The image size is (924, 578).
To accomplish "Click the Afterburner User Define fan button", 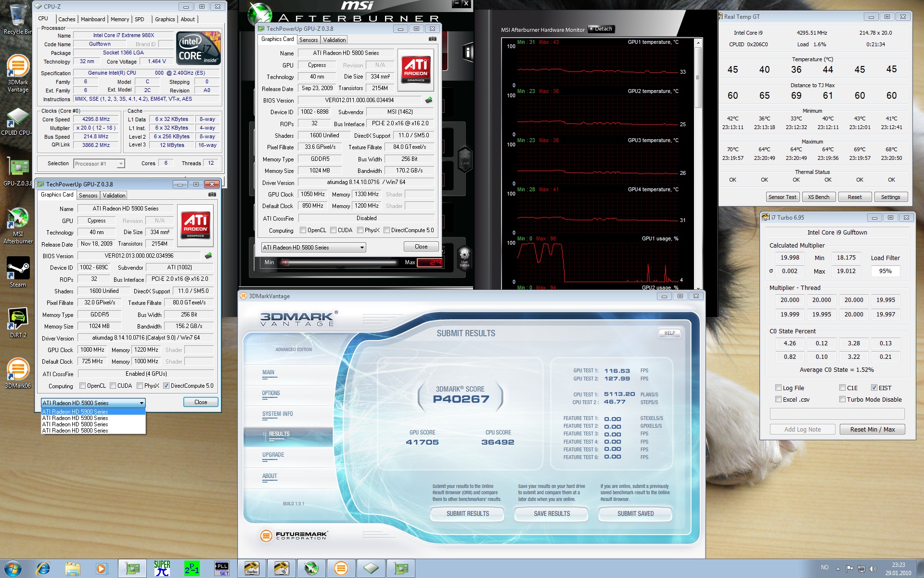I will pyautogui.click(x=464, y=258).
